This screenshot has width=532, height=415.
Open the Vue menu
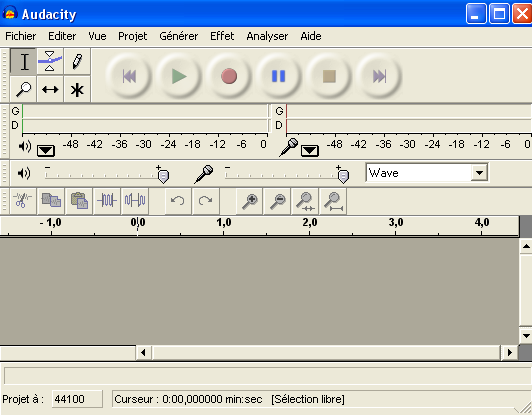pyautogui.click(x=97, y=36)
